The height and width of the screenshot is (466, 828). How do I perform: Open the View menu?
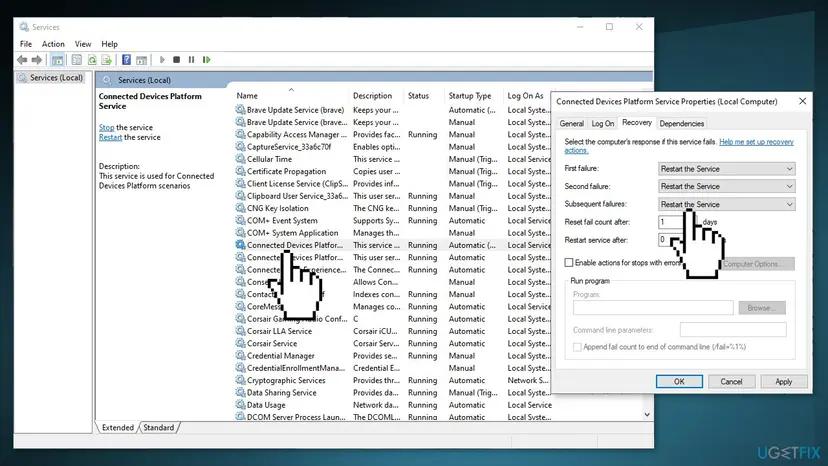pyautogui.click(x=83, y=44)
